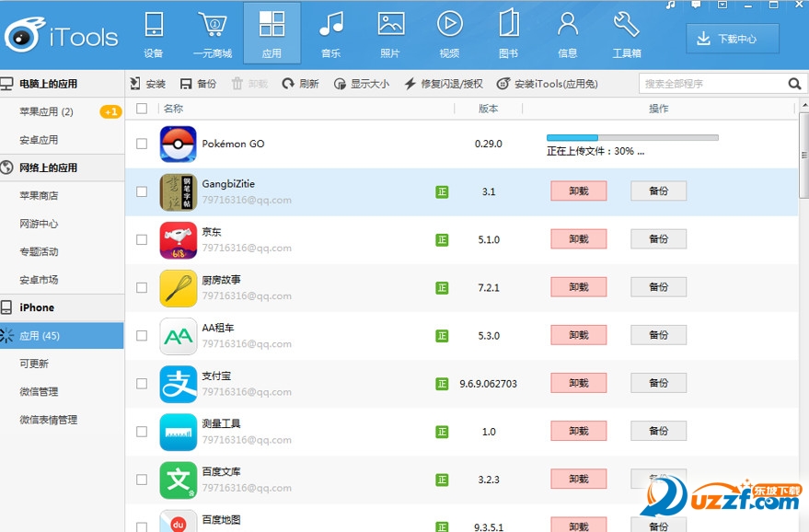
Task: Select 苹果应用 (2) in sidebar
Action: [46, 111]
